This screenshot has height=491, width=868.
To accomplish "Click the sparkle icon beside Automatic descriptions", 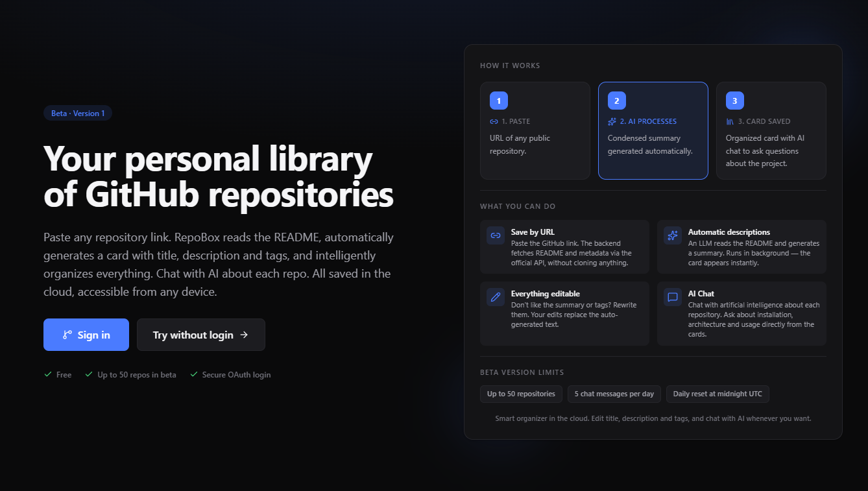I will click(x=673, y=235).
